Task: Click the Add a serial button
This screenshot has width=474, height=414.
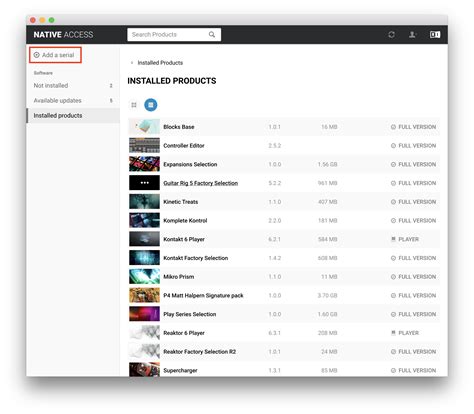Action: (55, 55)
